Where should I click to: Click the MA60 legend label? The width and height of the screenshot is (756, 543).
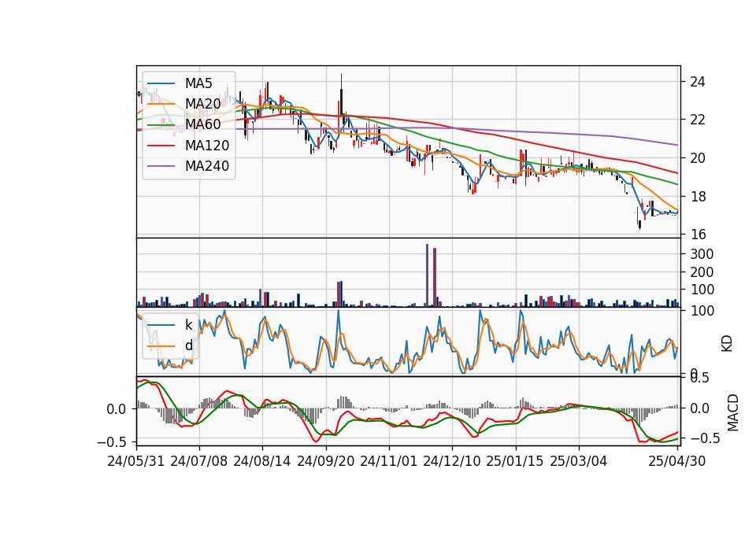point(202,124)
